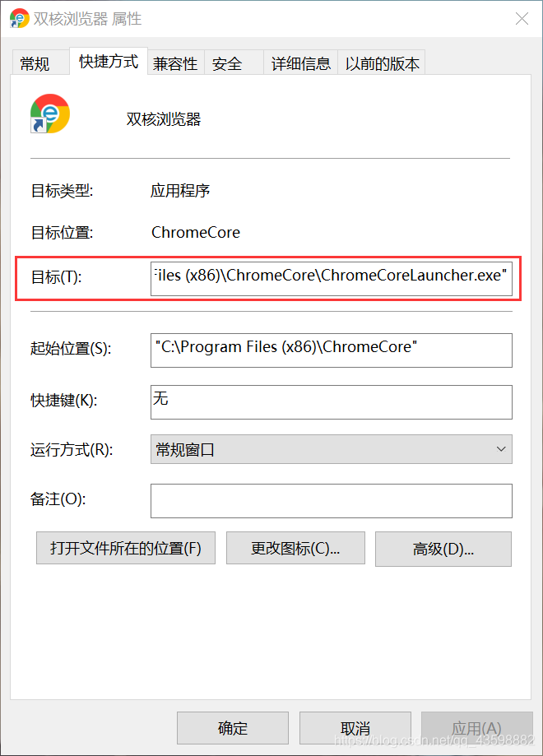Viewport: 543px width, 756px height.
Task: Expand the 运行方式(R) dropdown
Action: tap(332, 449)
